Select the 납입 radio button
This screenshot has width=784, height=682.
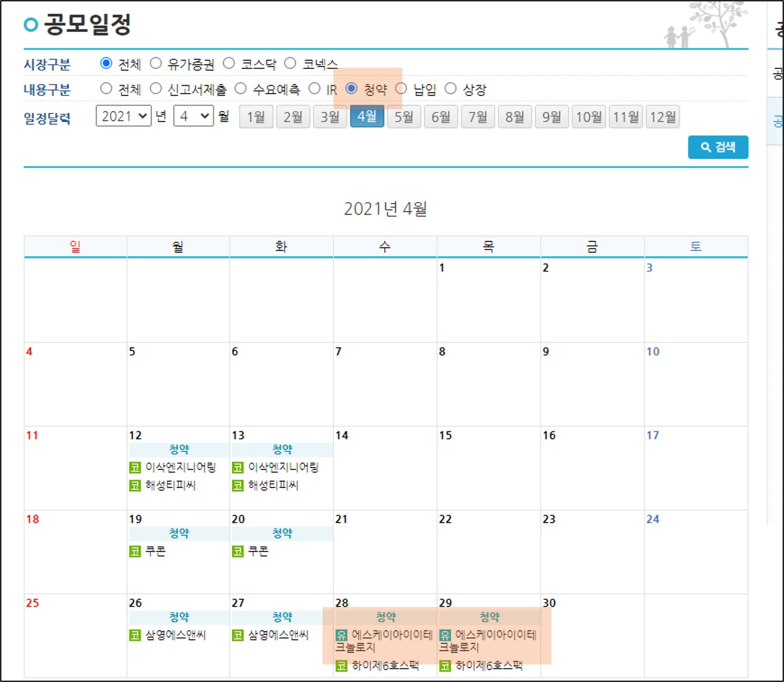point(401,89)
